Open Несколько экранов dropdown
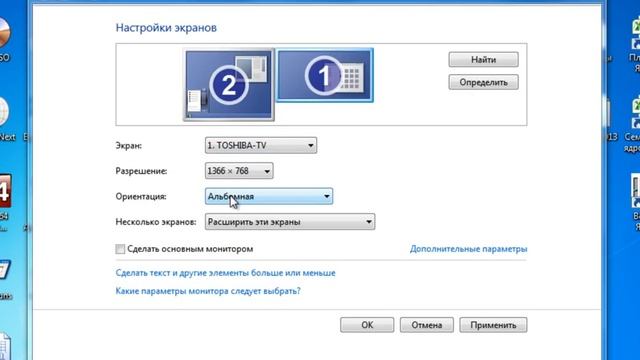 click(290, 222)
